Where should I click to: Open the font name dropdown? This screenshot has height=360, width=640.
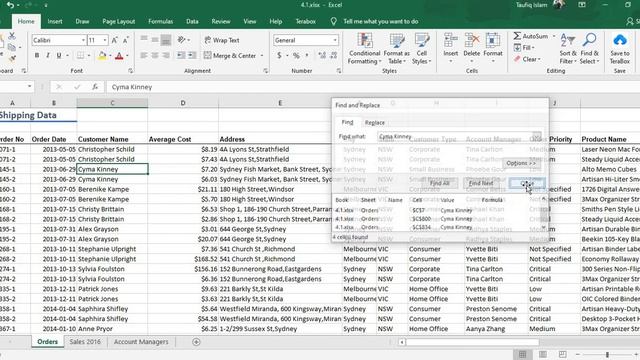83,40
